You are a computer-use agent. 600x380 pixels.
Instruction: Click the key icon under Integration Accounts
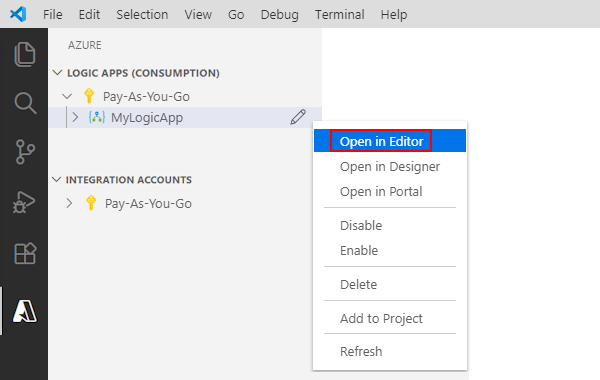click(x=91, y=203)
